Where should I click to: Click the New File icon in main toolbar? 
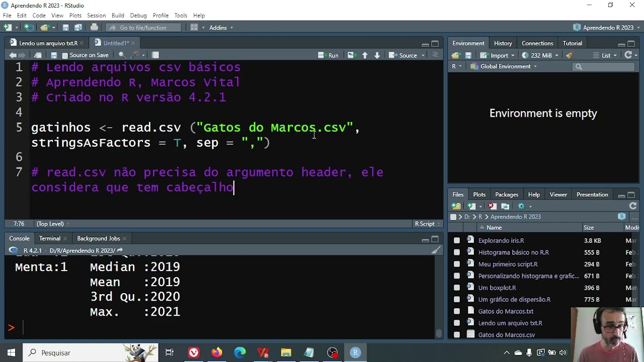click(8, 28)
